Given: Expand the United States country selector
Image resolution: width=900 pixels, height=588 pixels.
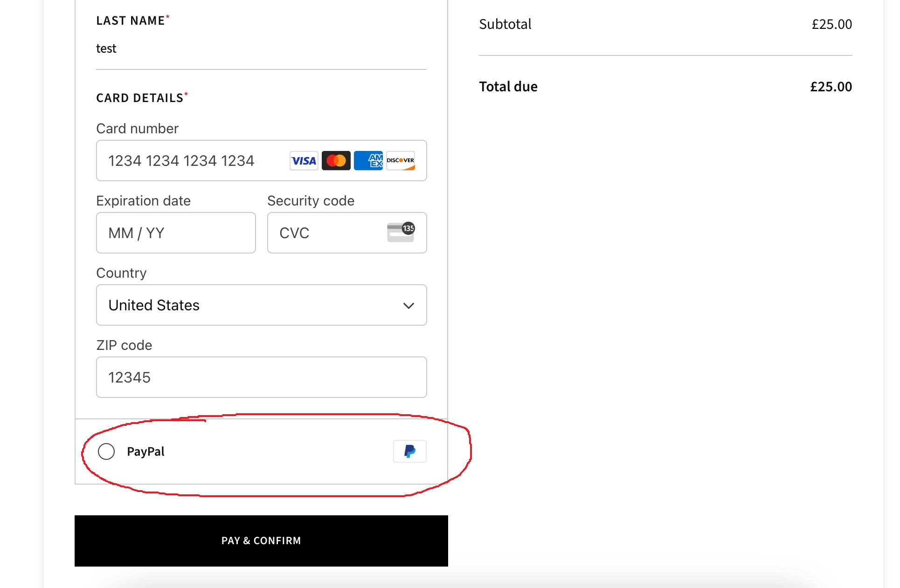Looking at the screenshot, I should (x=261, y=305).
